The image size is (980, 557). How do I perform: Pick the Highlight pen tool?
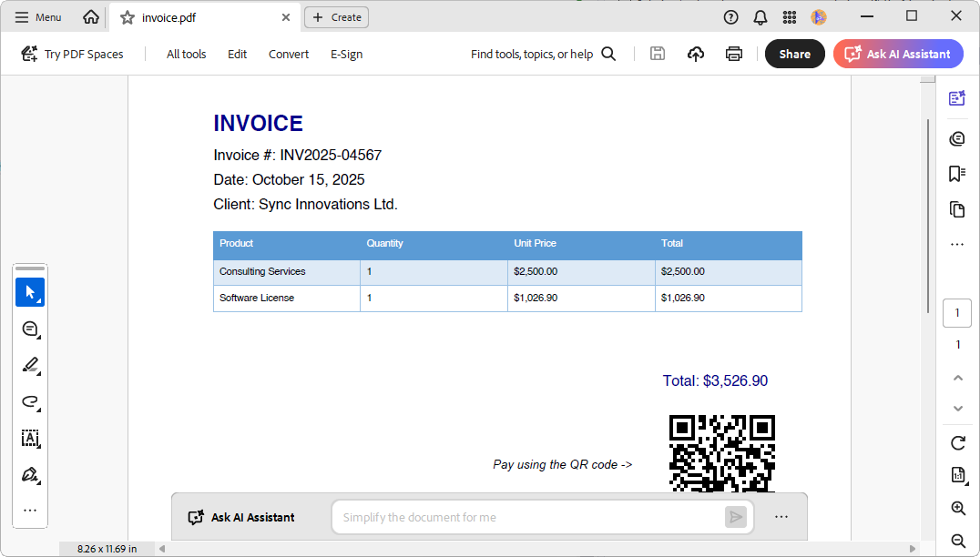(x=30, y=365)
